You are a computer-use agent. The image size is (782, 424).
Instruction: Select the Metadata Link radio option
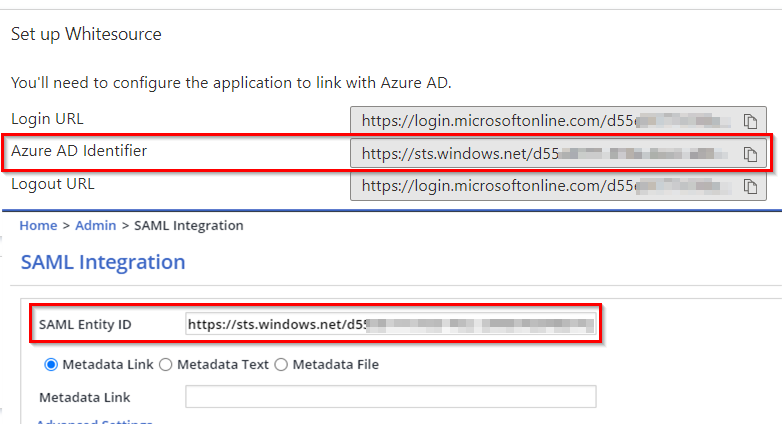[x=52, y=365]
